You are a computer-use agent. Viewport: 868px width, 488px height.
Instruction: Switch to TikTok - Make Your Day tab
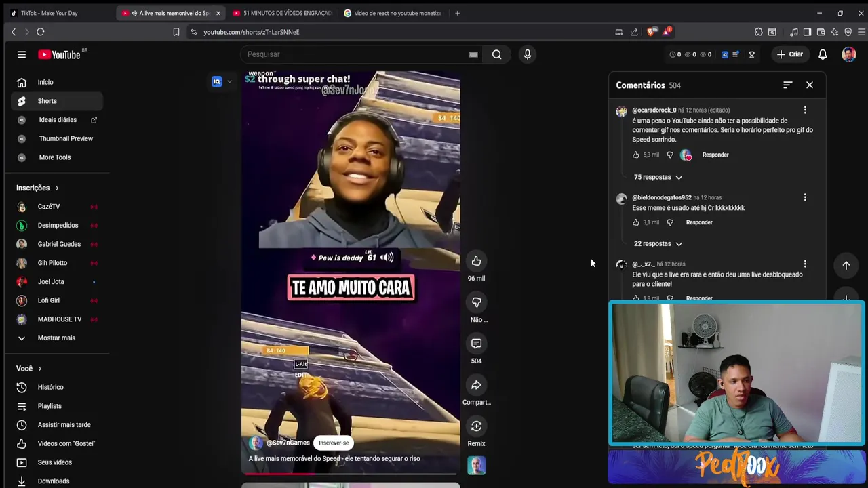[58, 13]
